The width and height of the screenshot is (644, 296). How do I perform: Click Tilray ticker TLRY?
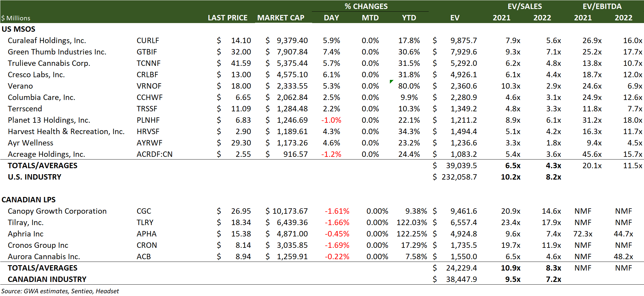[145, 222]
